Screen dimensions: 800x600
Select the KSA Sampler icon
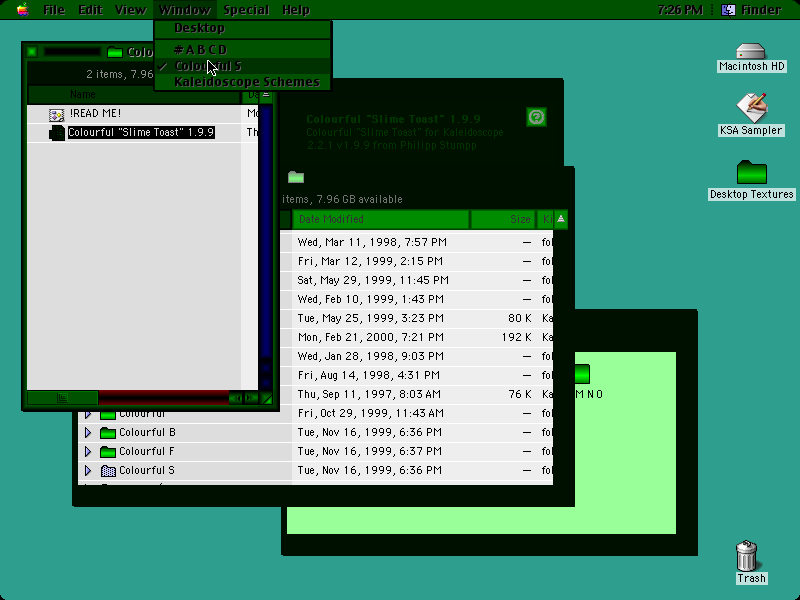point(751,107)
